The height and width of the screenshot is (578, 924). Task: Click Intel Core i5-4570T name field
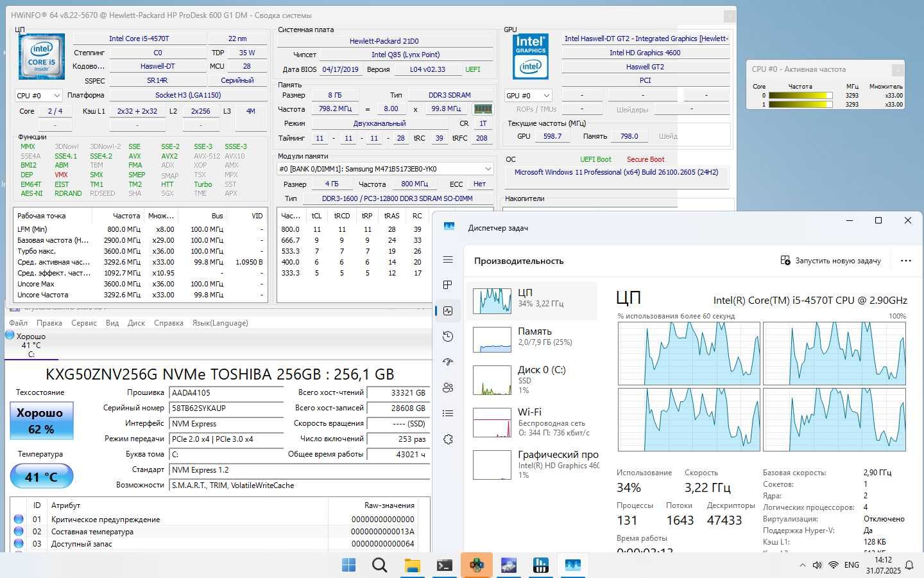click(x=139, y=39)
